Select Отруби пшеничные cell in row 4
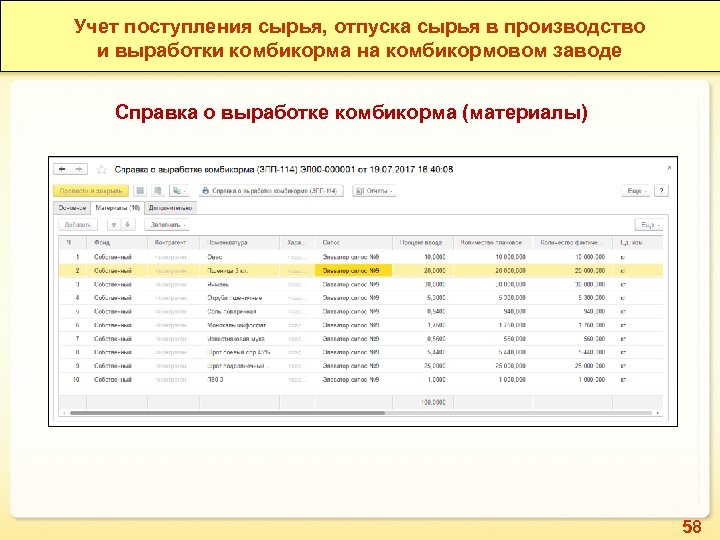The width and height of the screenshot is (720, 540). (239, 298)
